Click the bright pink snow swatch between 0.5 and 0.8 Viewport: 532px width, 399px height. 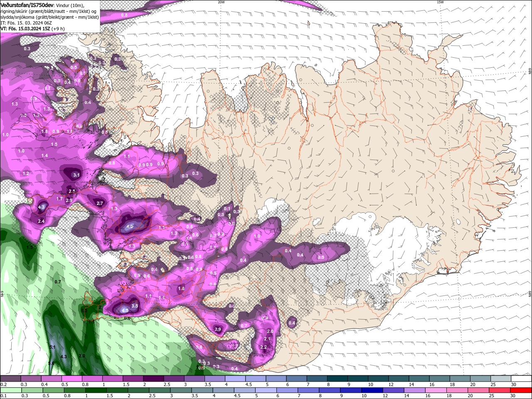click(x=71, y=379)
